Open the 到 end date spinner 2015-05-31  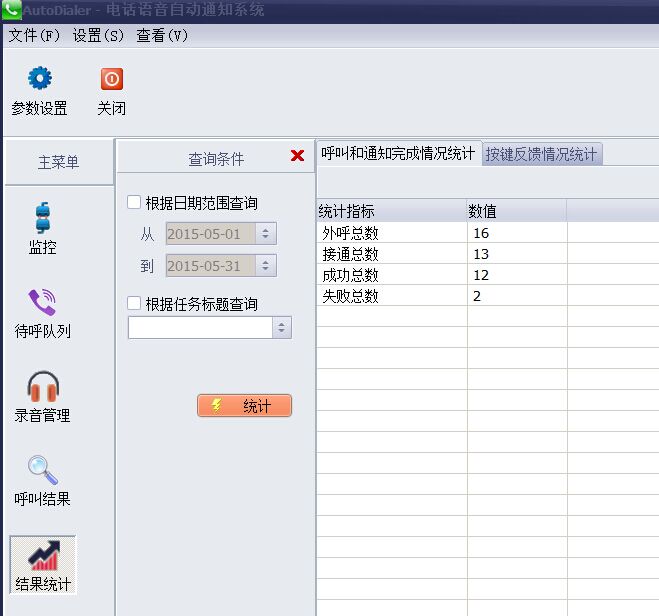pyautogui.click(x=265, y=266)
